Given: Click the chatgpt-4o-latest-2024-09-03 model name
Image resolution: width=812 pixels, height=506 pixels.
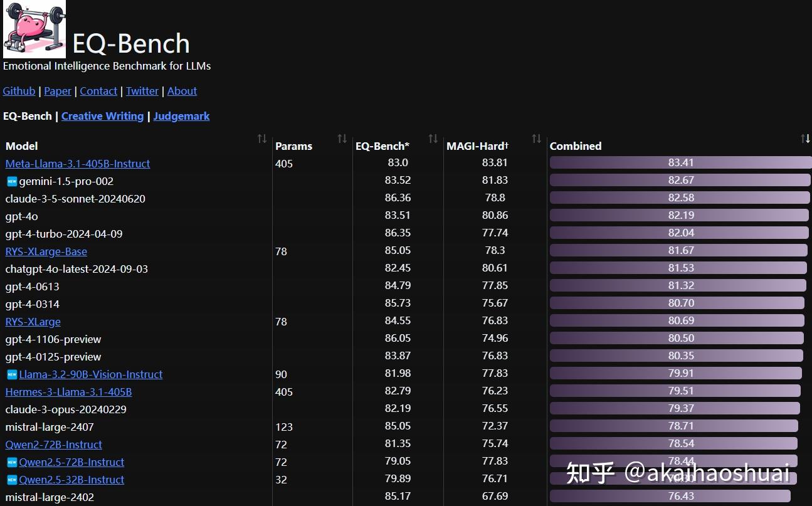Looking at the screenshot, I should [76, 269].
